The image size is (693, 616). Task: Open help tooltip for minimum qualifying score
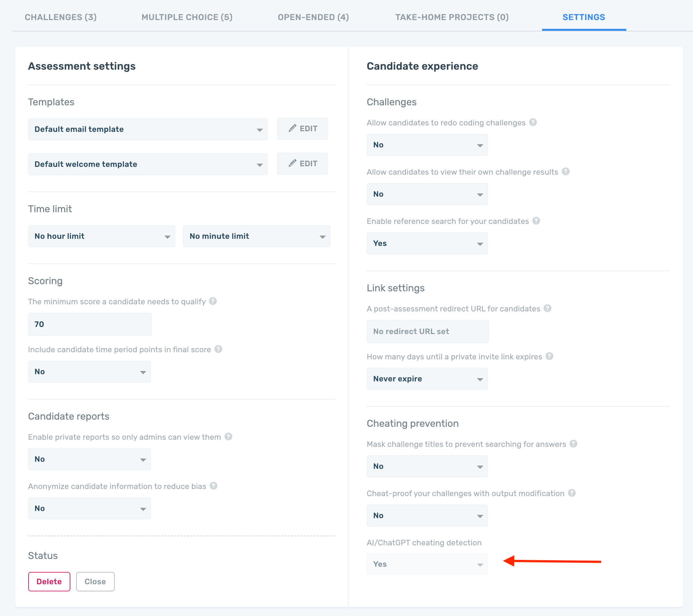pyautogui.click(x=213, y=301)
